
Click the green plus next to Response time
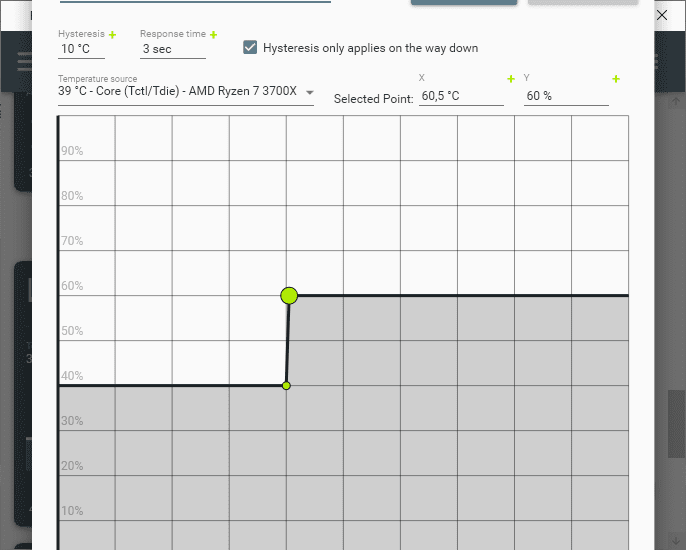(214, 35)
